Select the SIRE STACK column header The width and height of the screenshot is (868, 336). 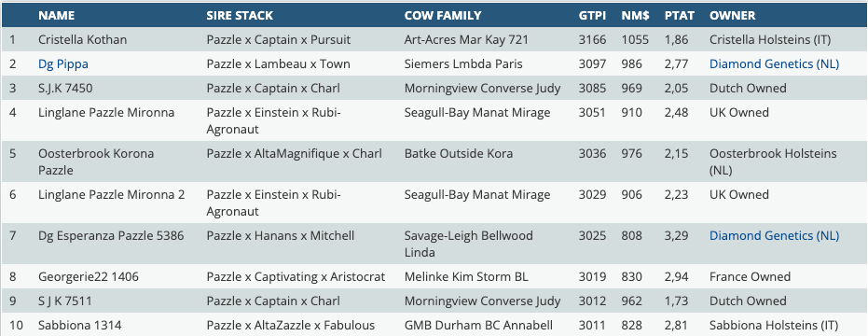tap(240, 16)
